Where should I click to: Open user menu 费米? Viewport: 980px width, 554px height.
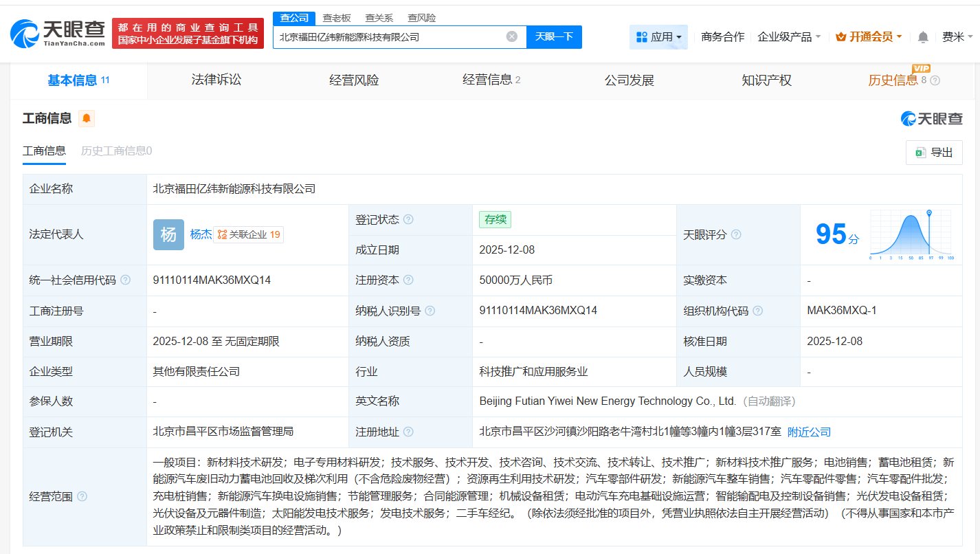click(957, 37)
